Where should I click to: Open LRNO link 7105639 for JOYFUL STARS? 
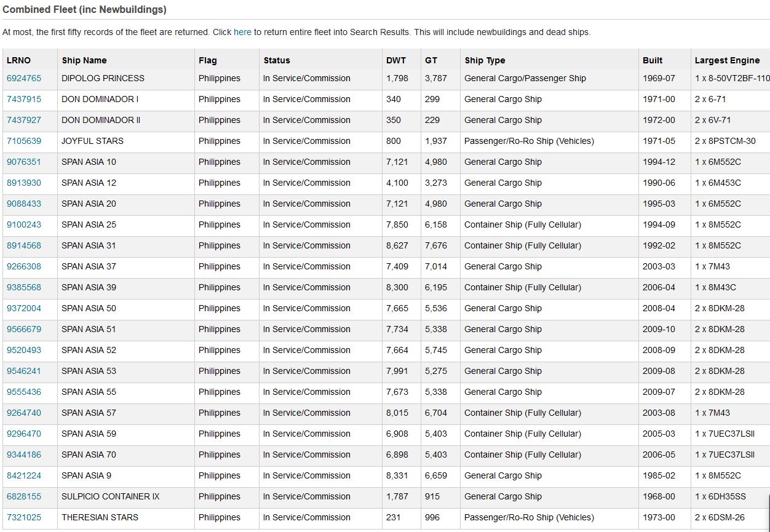coord(24,141)
